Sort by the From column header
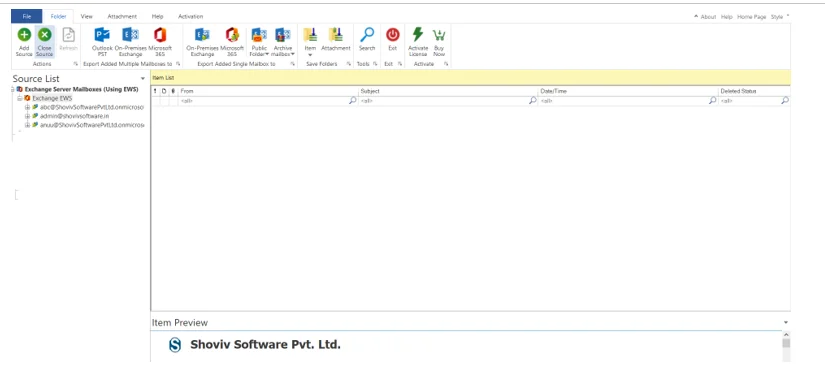Viewport: 825px width, 390px height. click(x=268, y=91)
